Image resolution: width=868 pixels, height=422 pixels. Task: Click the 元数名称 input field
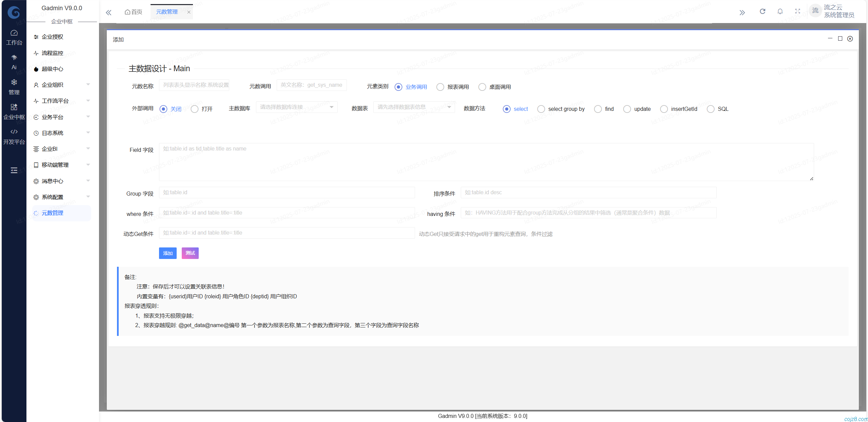[x=194, y=85]
